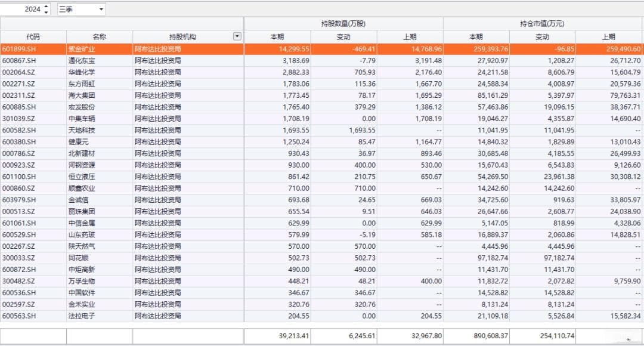Select stock code 600563.SH
The image size is (644, 346).
tap(33, 316)
